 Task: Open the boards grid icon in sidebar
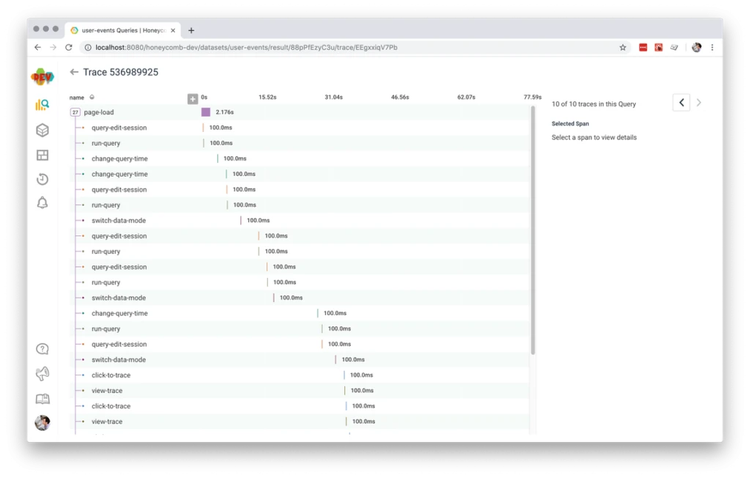[42, 155]
